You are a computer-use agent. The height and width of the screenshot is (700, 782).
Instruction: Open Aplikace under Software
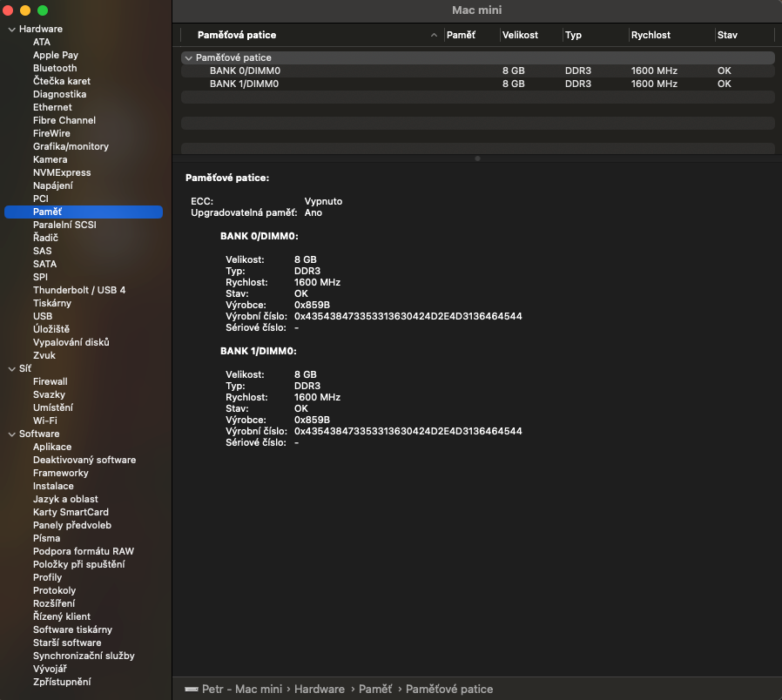coord(52,447)
